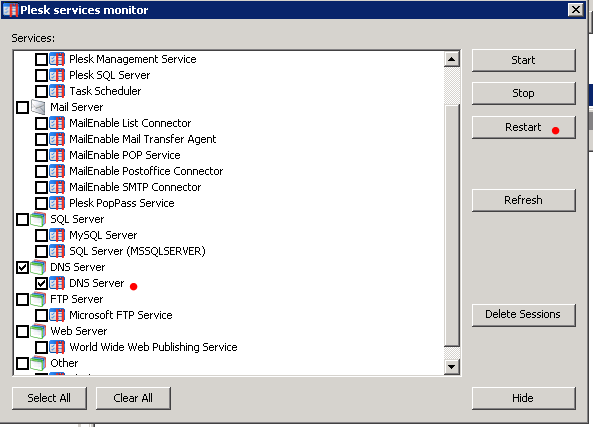Hide the services monitor window
The height and width of the screenshot is (427, 593).
coord(523,398)
